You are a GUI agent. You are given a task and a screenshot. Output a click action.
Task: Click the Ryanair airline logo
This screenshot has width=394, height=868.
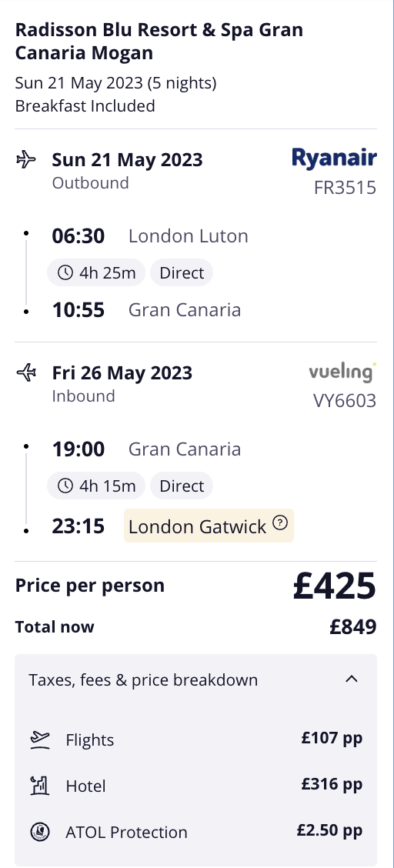[334, 158]
